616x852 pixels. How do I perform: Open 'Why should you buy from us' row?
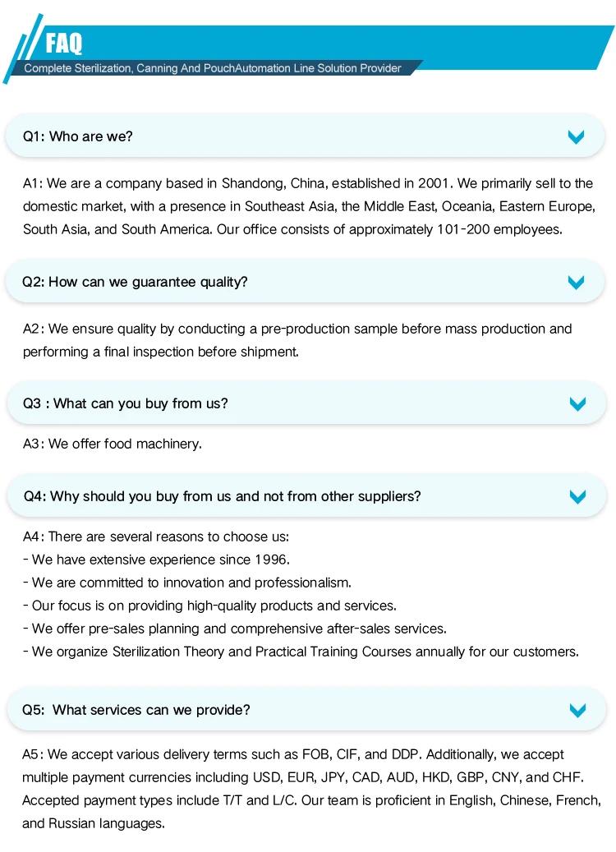click(x=306, y=496)
